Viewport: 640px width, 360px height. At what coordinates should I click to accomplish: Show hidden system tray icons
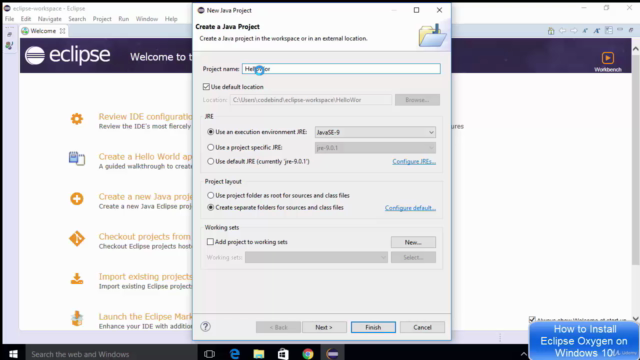click(x=524, y=354)
